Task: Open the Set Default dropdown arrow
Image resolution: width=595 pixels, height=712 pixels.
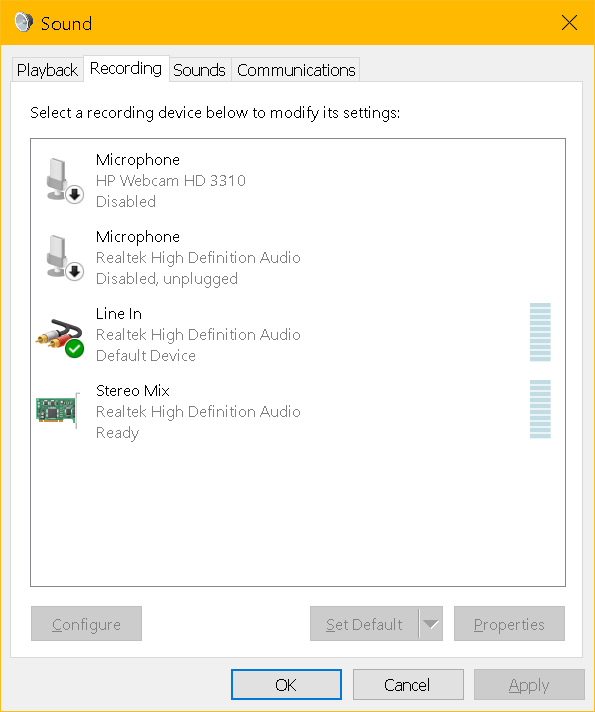Action: (431, 623)
